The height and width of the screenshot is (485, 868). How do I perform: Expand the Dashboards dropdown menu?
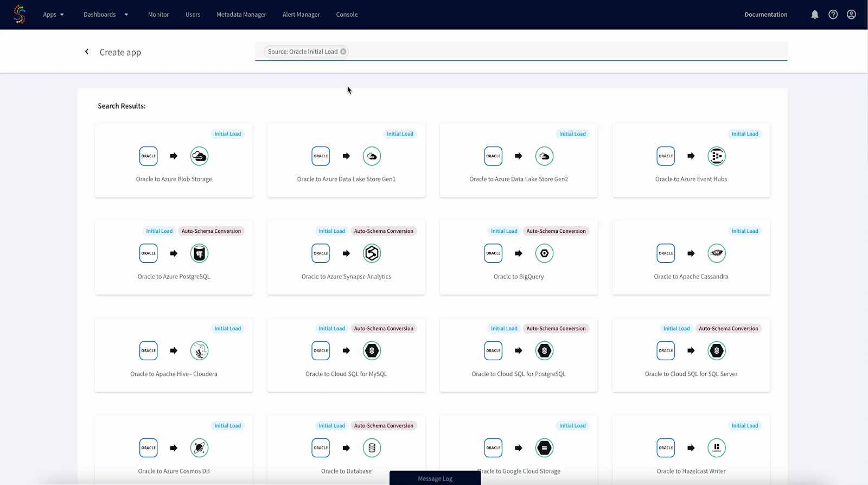click(x=106, y=15)
